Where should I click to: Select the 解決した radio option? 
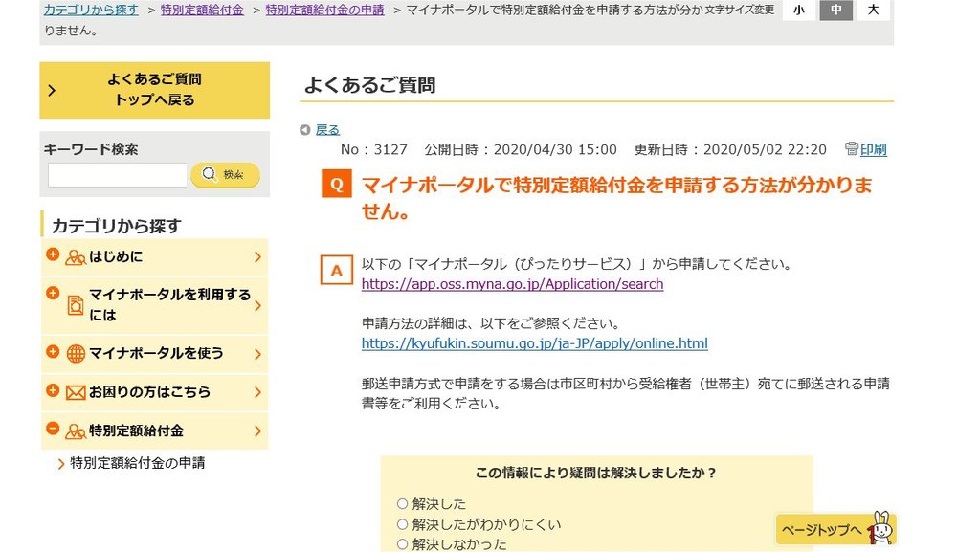[403, 503]
